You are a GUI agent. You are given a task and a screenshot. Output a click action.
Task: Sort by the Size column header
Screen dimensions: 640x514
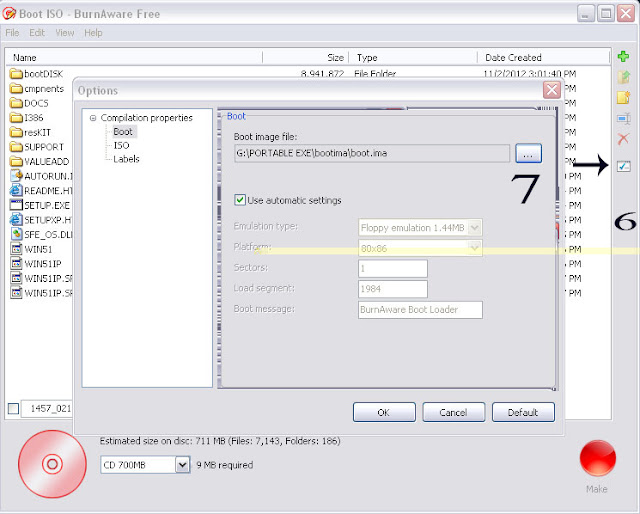[305, 58]
